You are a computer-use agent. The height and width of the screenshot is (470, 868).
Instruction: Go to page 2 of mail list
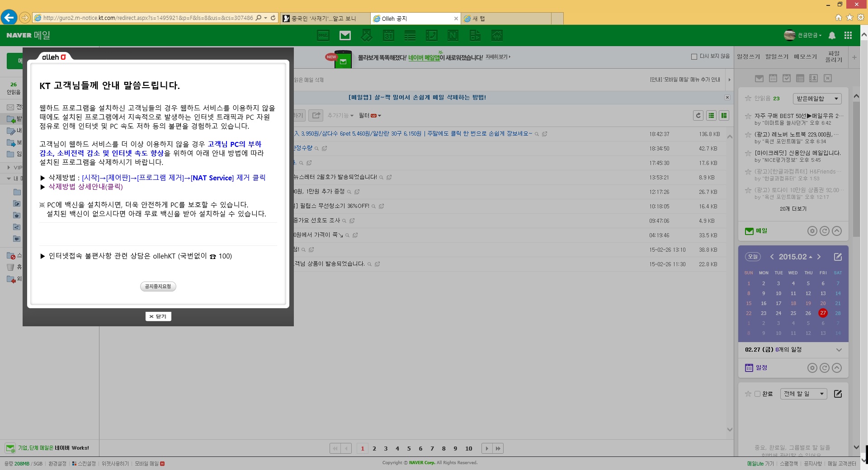(374, 449)
